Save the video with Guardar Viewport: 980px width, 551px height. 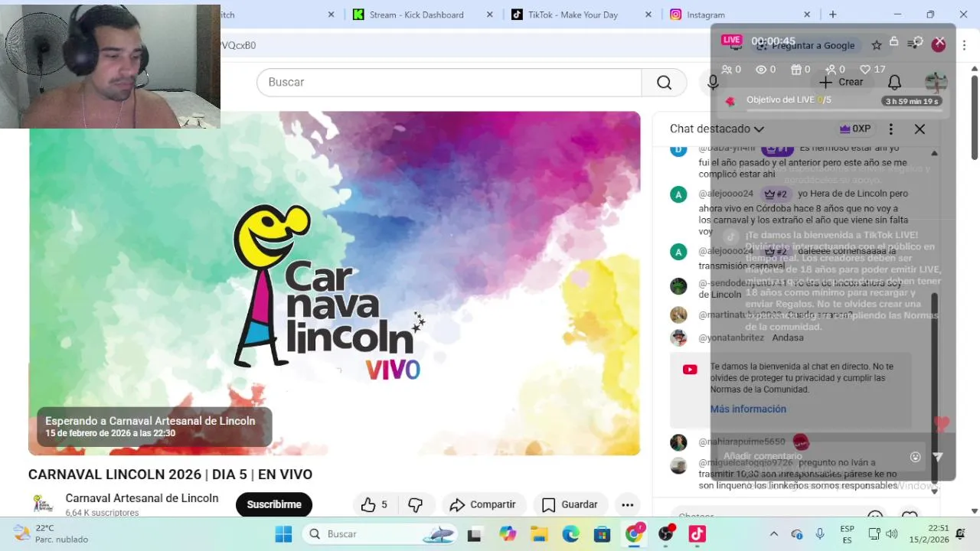pyautogui.click(x=570, y=505)
